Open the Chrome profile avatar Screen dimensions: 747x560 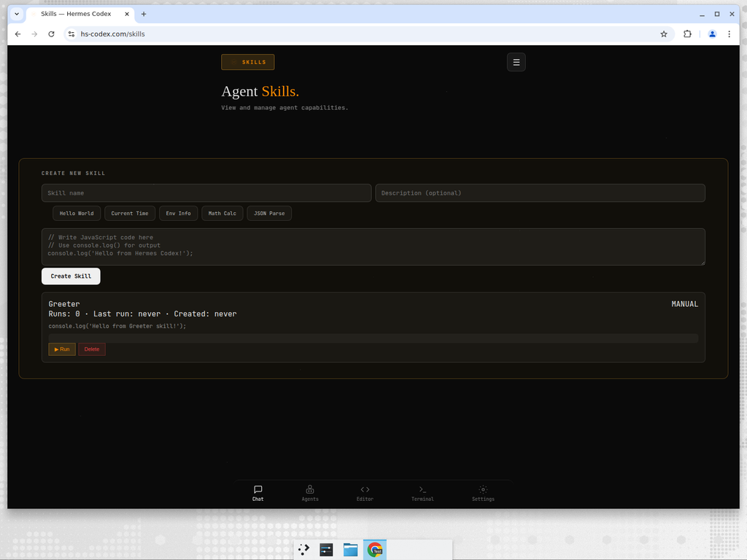tap(712, 34)
